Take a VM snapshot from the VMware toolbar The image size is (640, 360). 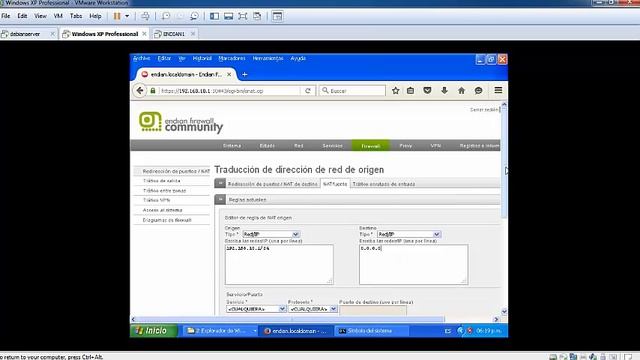coord(166,16)
